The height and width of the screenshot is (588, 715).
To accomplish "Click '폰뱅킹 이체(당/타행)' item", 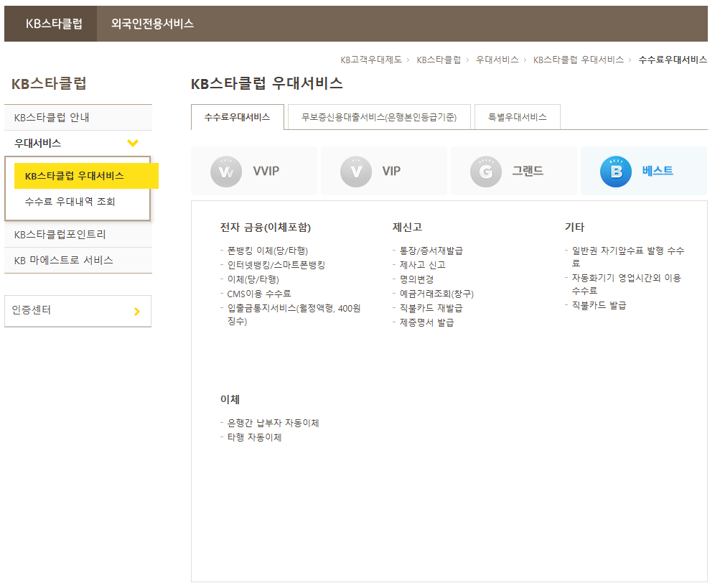I will (267, 251).
